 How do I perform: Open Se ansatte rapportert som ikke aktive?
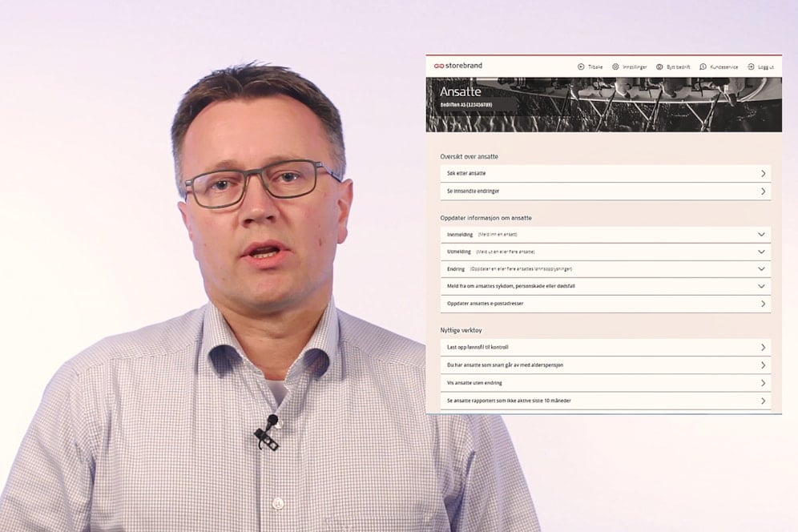pos(509,401)
